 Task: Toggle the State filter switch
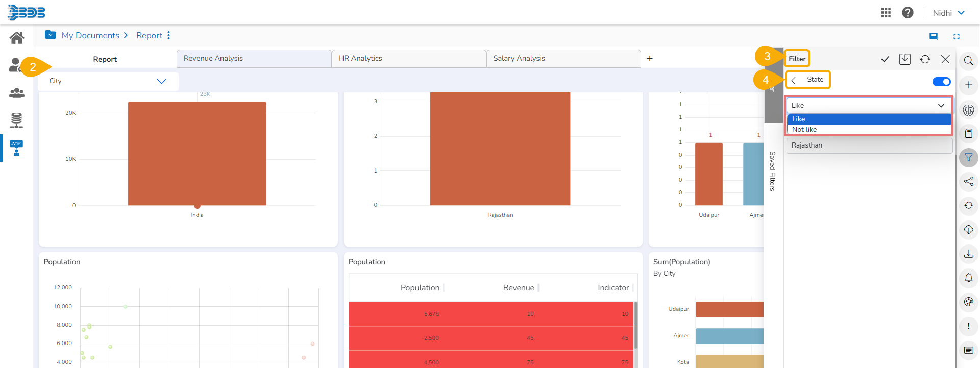click(941, 82)
